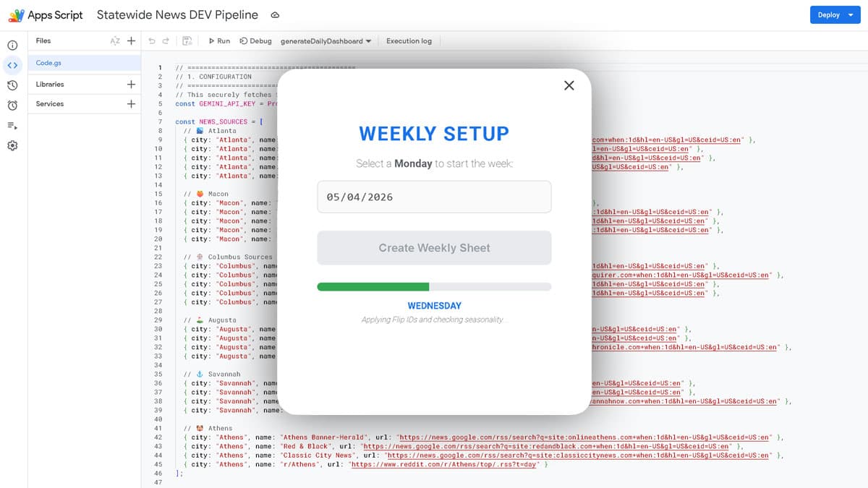Open reddit r/Athens RSS URL link
The image size is (868, 488).
point(443,465)
